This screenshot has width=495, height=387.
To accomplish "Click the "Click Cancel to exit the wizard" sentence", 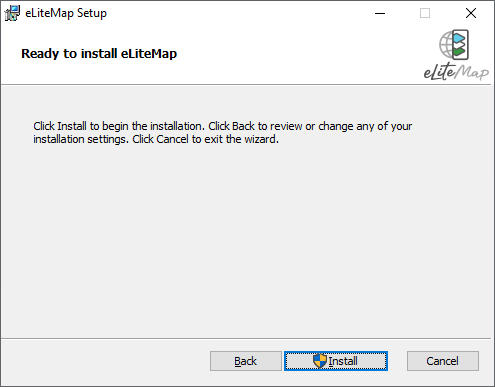I will [205, 139].
